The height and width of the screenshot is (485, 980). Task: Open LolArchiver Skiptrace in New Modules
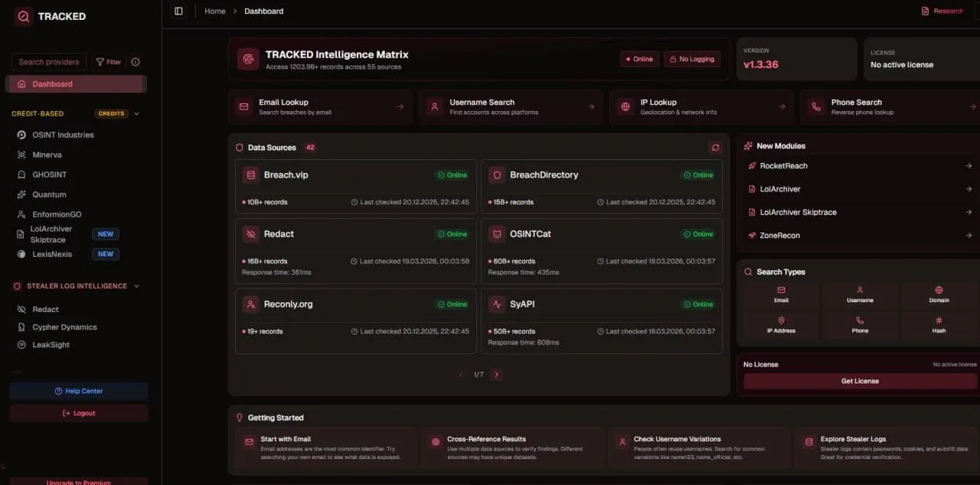pos(861,212)
